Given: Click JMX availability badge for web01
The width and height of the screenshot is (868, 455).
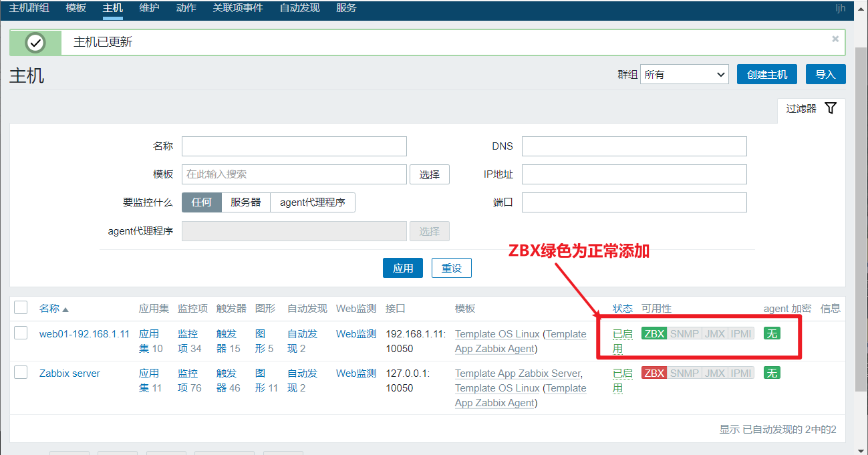Looking at the screenshot, I should click(714, 333).
